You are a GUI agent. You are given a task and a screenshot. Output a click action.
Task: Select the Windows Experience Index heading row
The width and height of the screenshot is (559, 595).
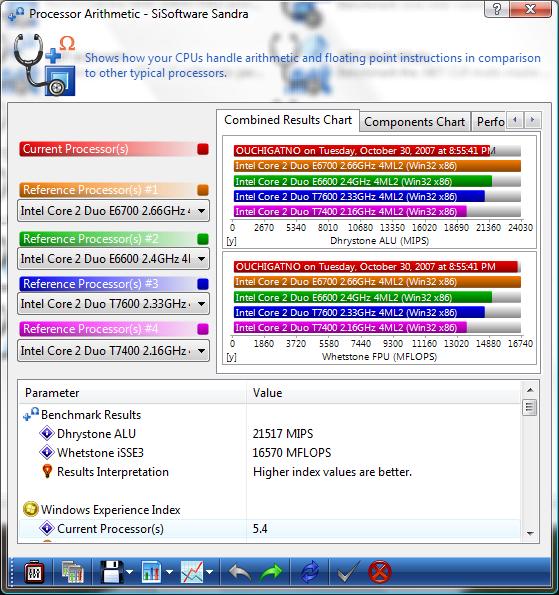[269, 510]
